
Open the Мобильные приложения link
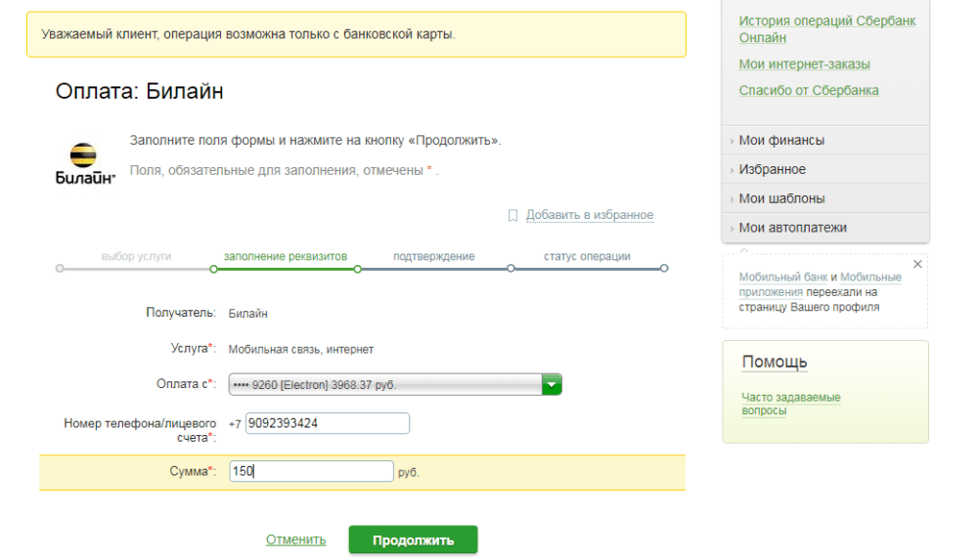pos(821,284)
